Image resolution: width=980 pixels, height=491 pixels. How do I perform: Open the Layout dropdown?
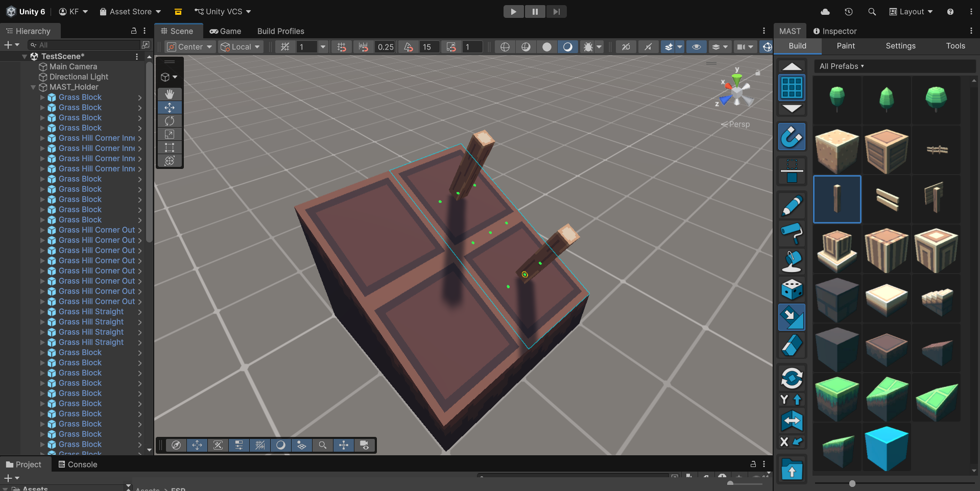tap(911, 12)
